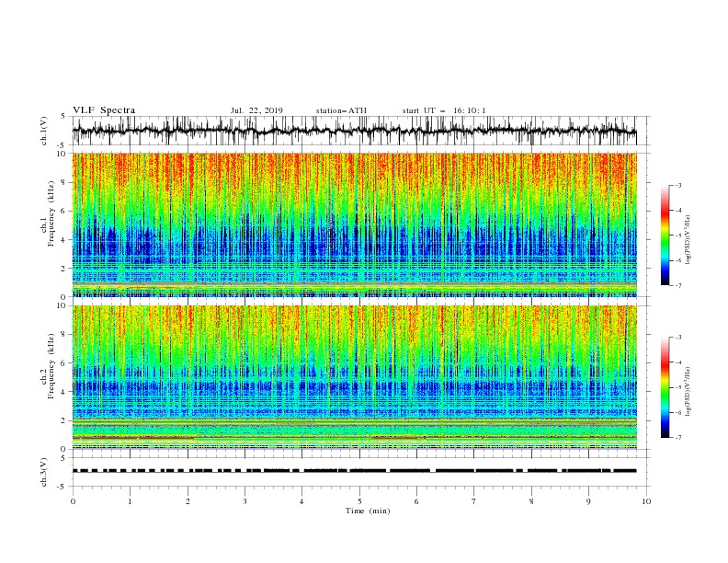Select the "start UT = 16:10:1" text
The width and height of the screenshot is (728, 563).
point(444,110)
